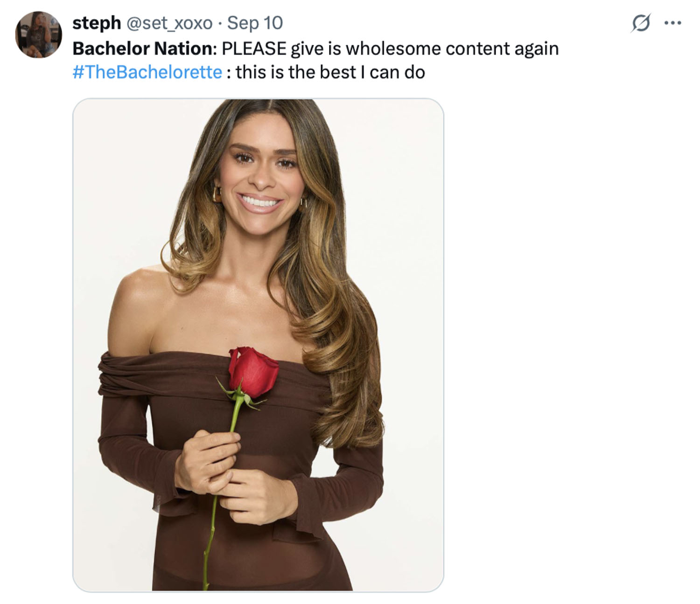Image resolution: width=700 pixels, height=604 pixels.
Task: Click the @set_xoxo handle
Action: click(x=169, y=23)
